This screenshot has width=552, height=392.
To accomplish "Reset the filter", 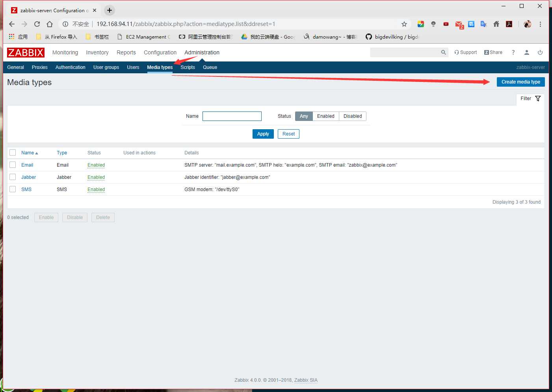I will click(288, 134).
